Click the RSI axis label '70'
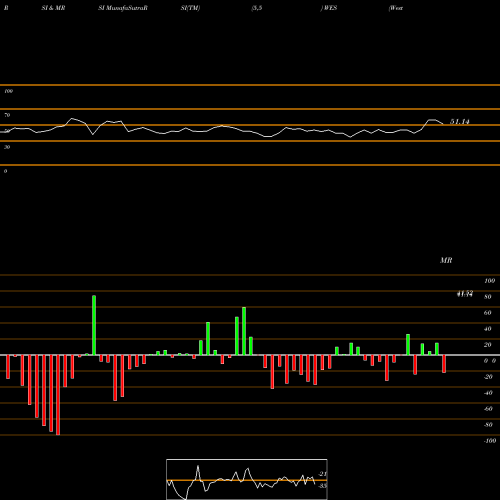 pos(7,115)
